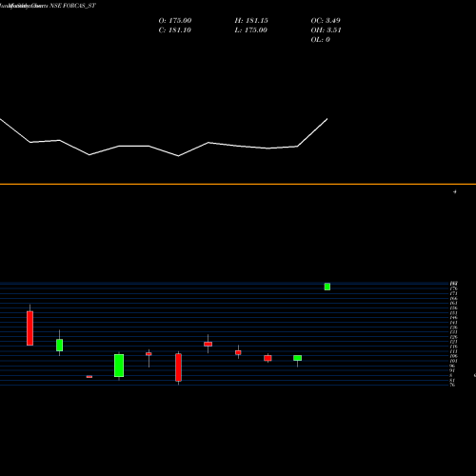Click the 'OC: 3.49' reading
The height and width of the screenshot is (476, 476).
pos(326,20)
